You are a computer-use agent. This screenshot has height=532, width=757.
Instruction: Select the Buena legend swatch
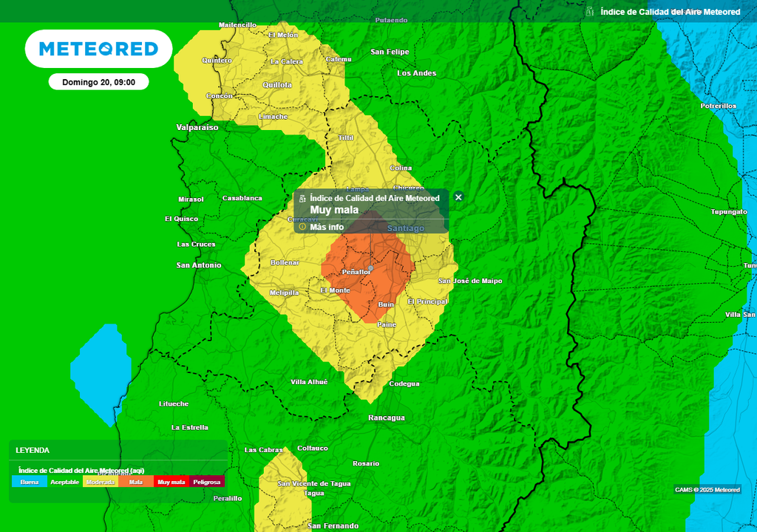(30, 482)
